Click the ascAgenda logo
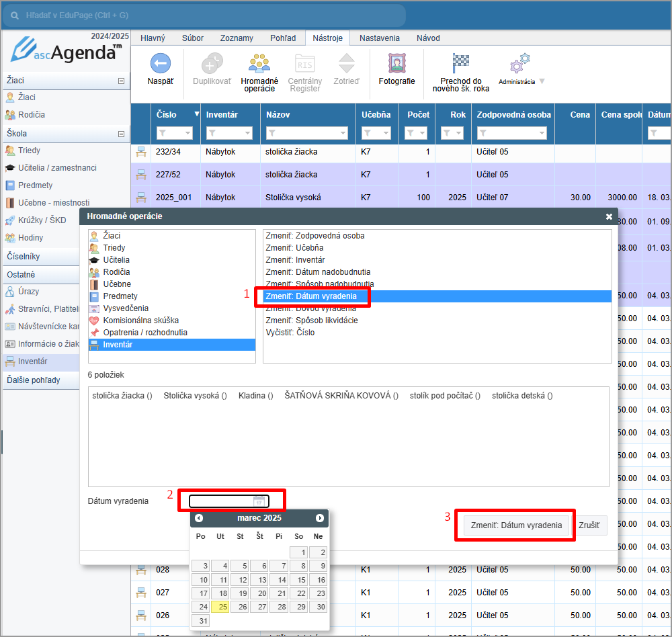Viewport: 672px width, 637px height. tap(67, 50)
